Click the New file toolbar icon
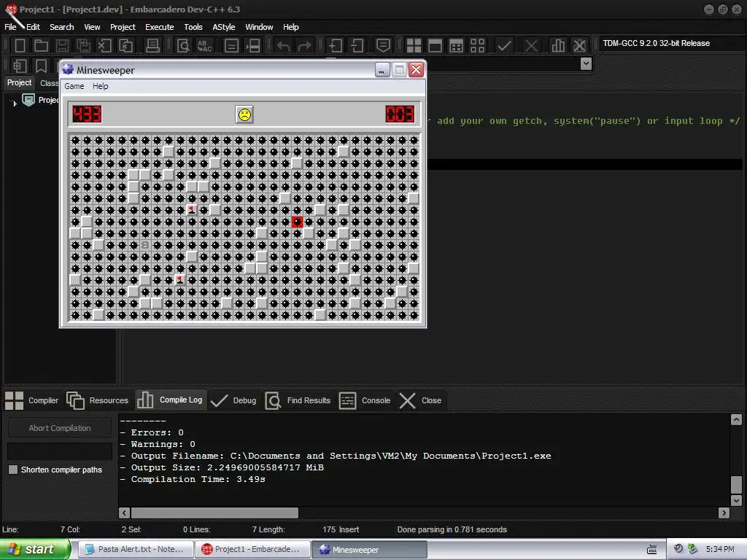 20,46
